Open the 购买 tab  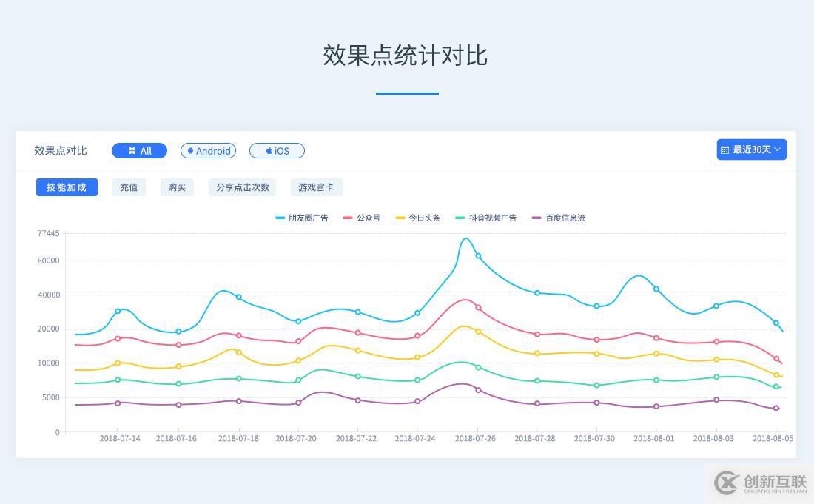tap(177, 187)
